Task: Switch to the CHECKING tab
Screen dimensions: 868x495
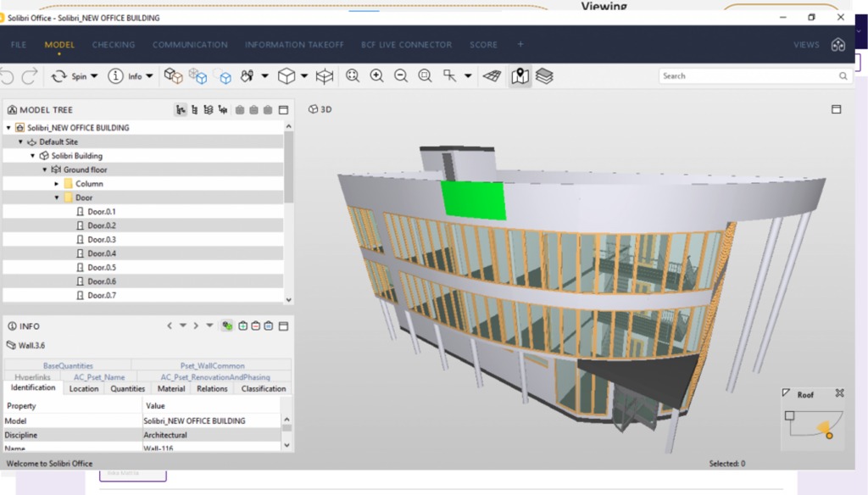Action: (x=114, y=45)
